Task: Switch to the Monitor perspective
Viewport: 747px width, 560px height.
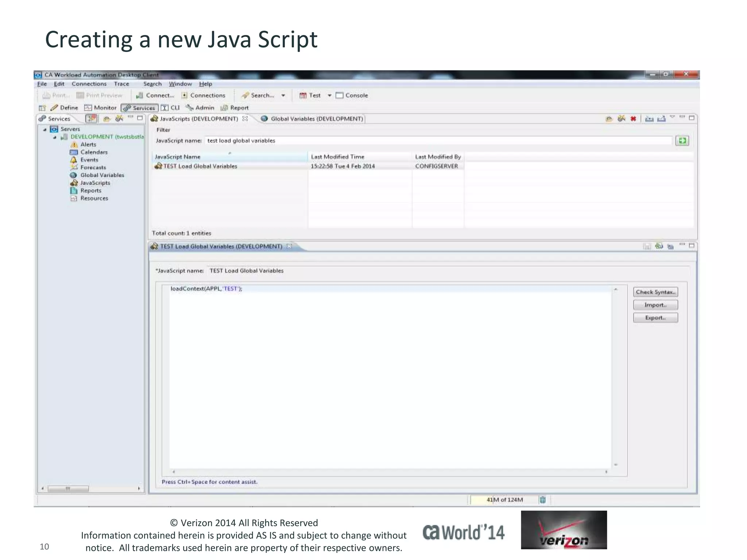Action: (100, 108)
